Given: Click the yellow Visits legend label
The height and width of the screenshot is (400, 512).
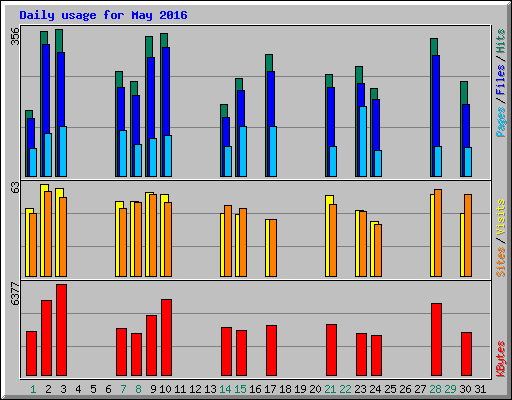Looking at the screenshot, I should (501, 217).
